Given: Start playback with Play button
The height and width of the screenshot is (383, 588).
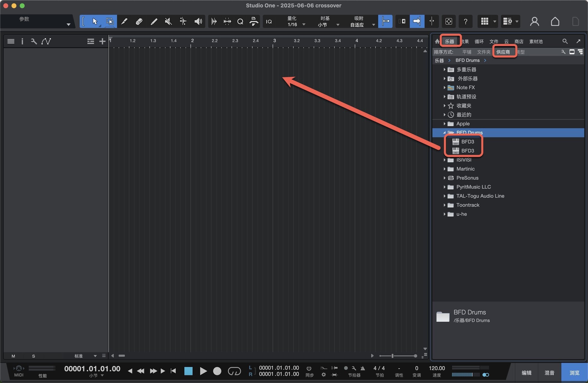Looking at the screenshot, I should [203, 371].
